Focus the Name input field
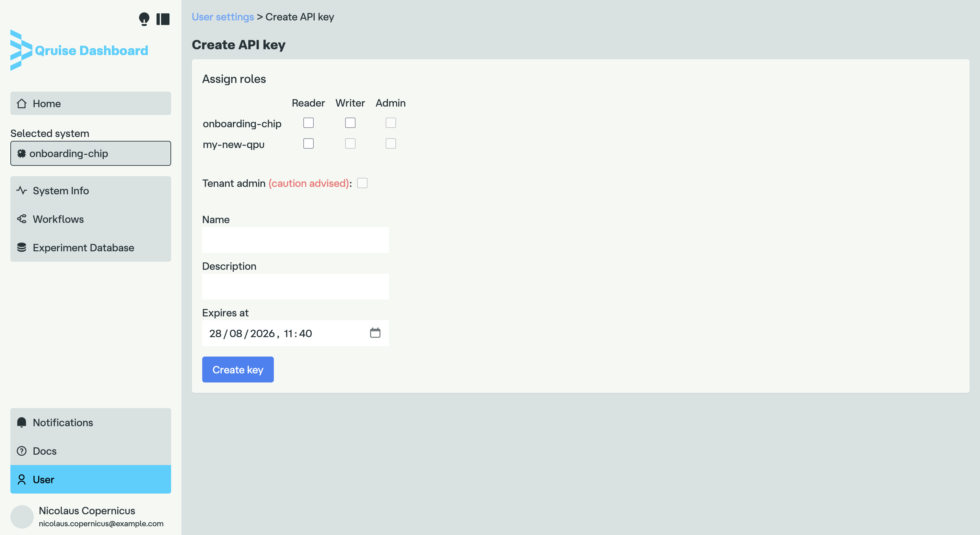Image resolution: width=980 pixels, height=535 pixels. (x=295, y=240)
